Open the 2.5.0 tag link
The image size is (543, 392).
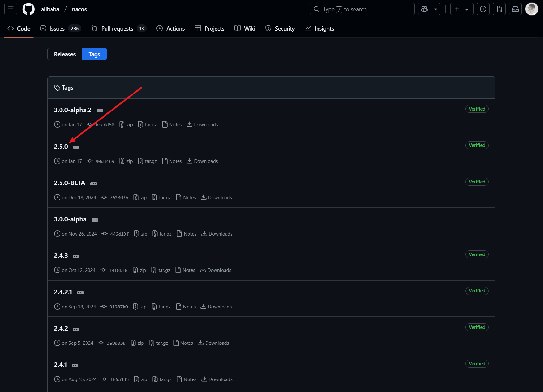pos(61,147)
